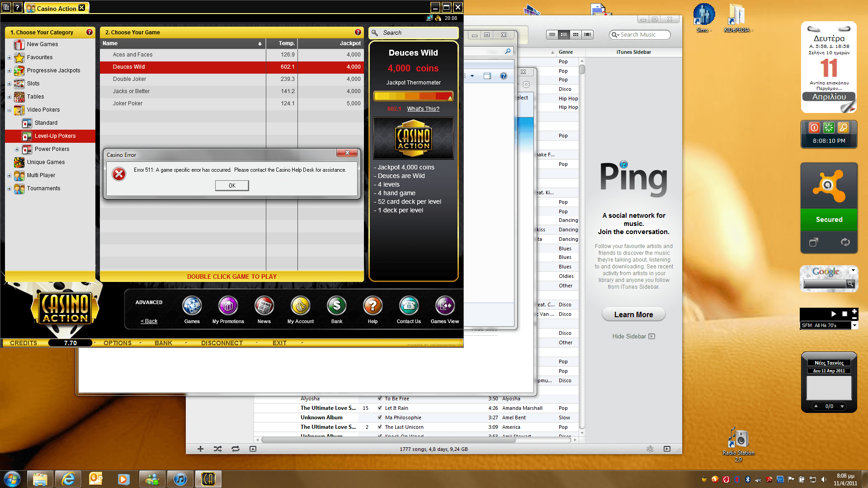Click DISCONNECT in casino bottom bar
868x488 pixels.
222,343
